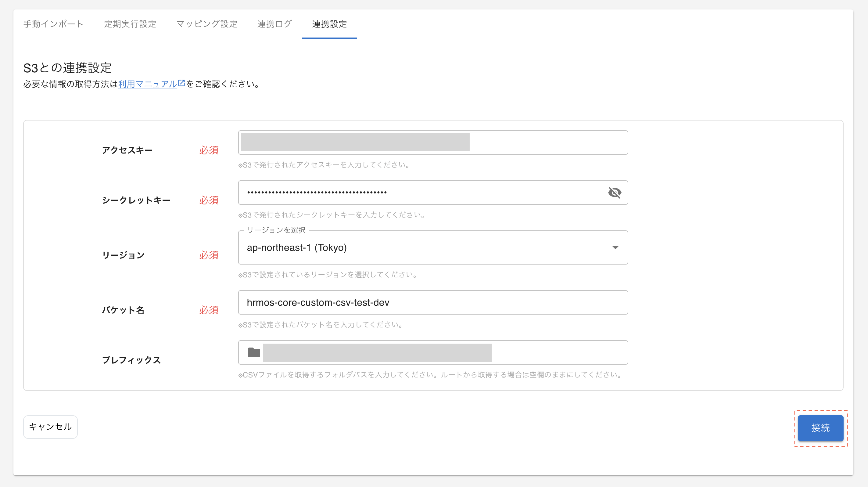868x487 pixels.
Task: Click the S3との連携設定 heading
Action: tap(67, 68)
